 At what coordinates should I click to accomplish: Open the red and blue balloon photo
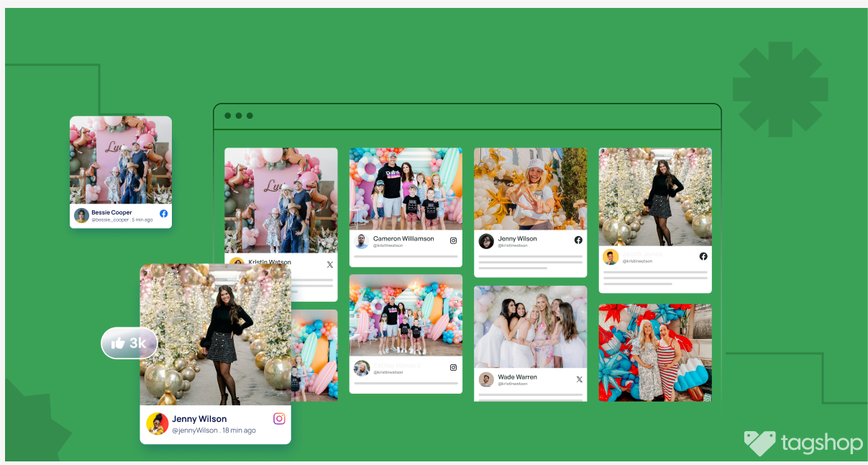pyautogui.click(x=654, y=352)
